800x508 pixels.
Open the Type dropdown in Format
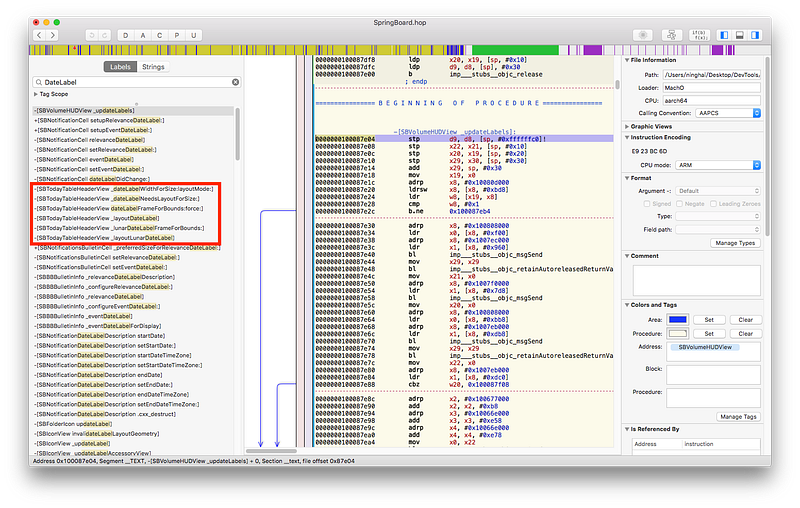pos(718,216)
